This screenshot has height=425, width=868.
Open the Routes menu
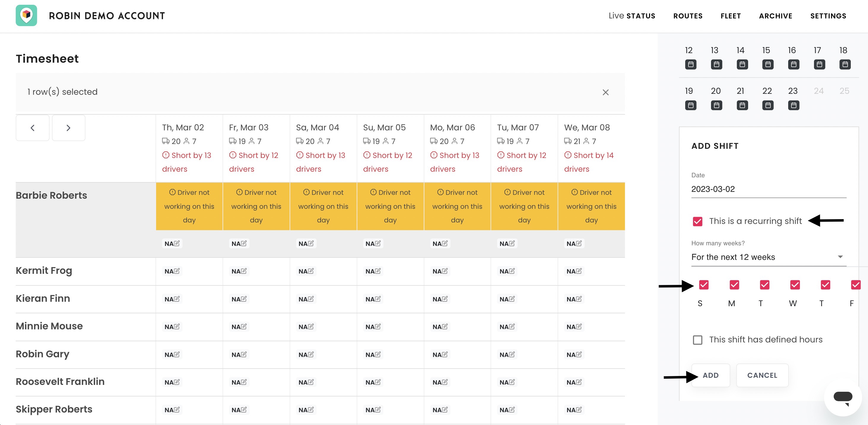(x=688, y=16)
